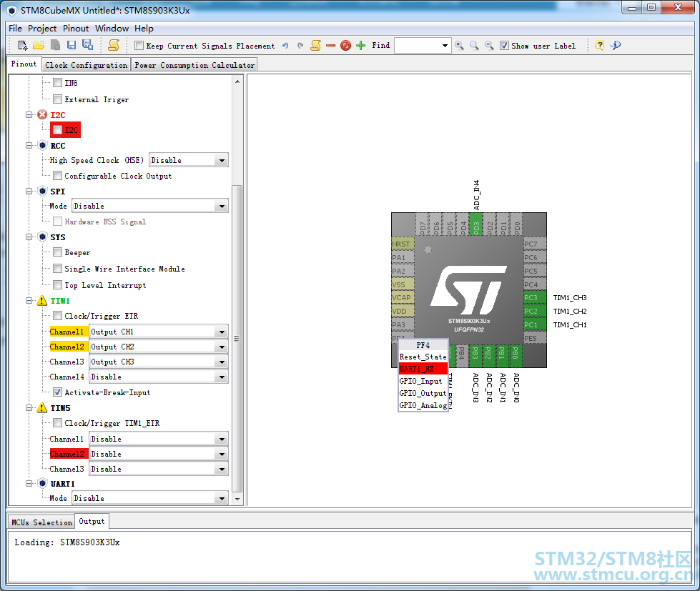Viewport: 700px width, 591px height.
Task: Click the shield icon beside SPI
Action: pyautogui.click(x=42, y=191)
